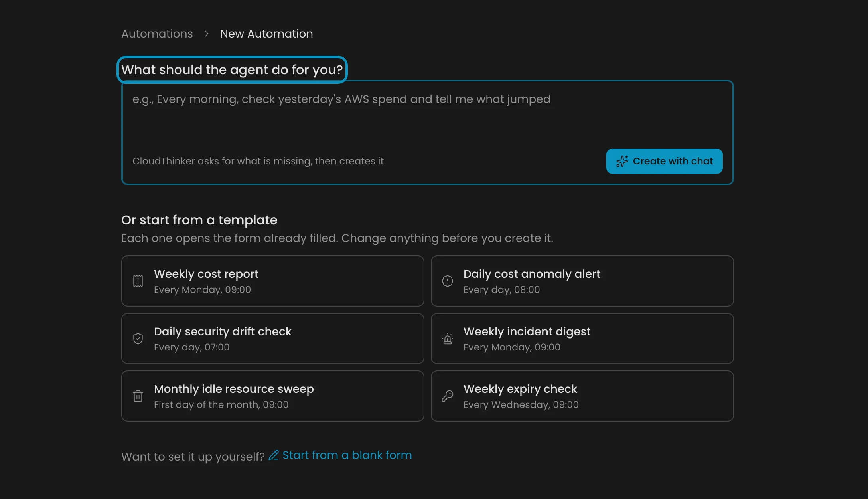Click the shield icon for Daily security drift check
Screen dimensions: 868x499
[138, 339]
